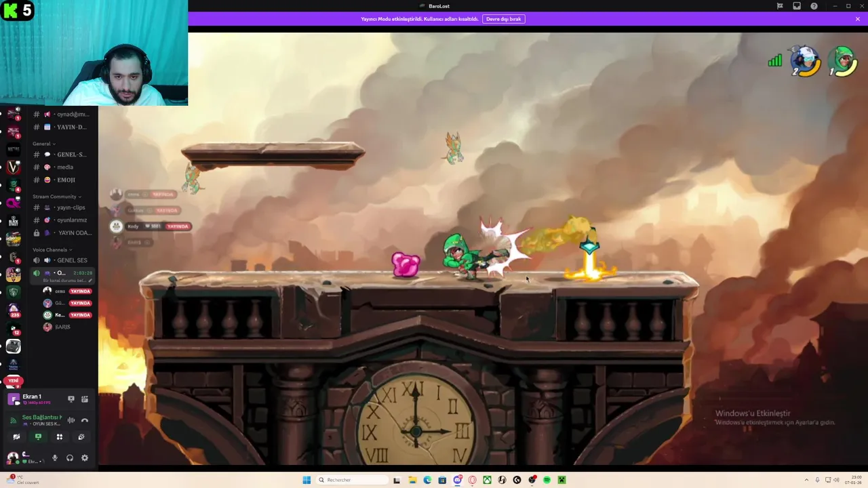868x488 pixels.
Task: Disconnect from voice with the hang-up icon
Action: (x=85, y=420)
